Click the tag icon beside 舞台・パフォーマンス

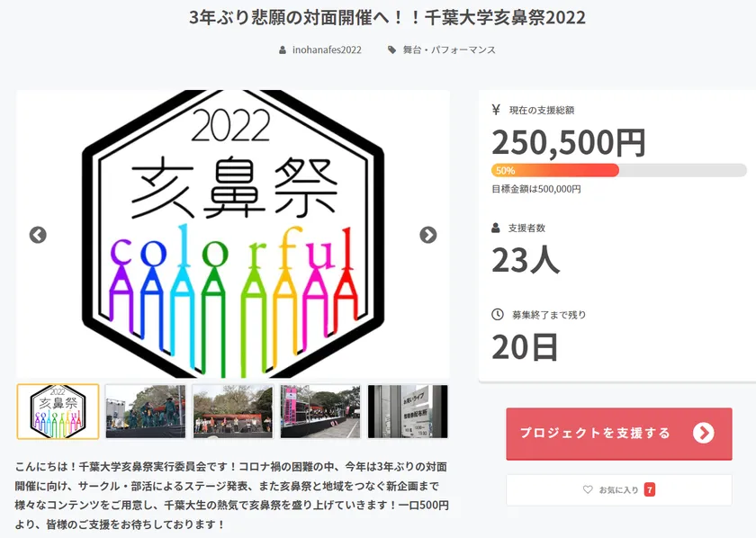click(x=391, y=50)
